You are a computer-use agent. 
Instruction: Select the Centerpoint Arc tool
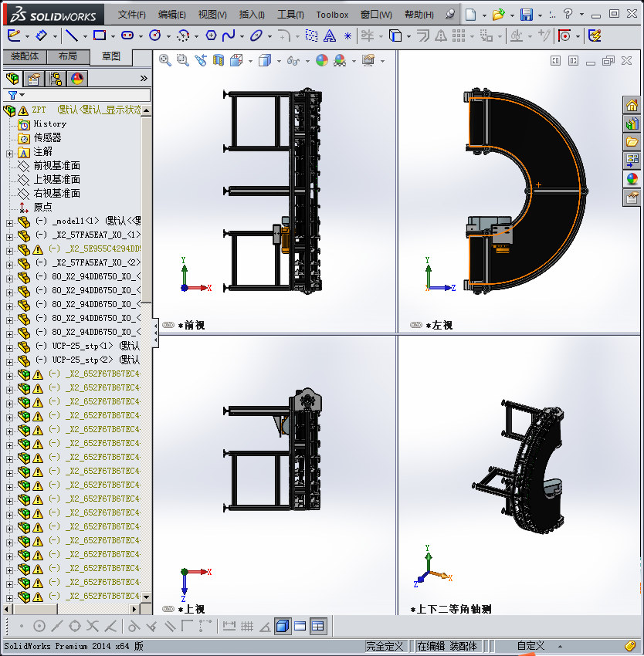(183, 36)
